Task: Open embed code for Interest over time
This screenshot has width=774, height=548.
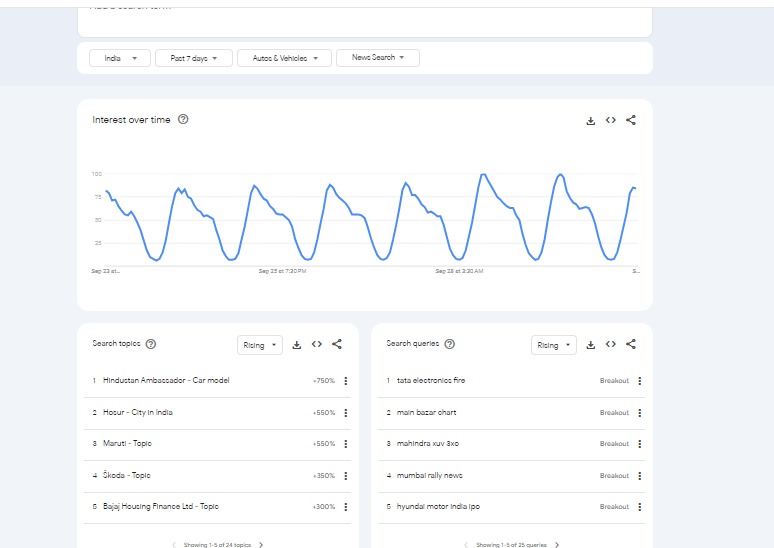Action: click(611, 120)
